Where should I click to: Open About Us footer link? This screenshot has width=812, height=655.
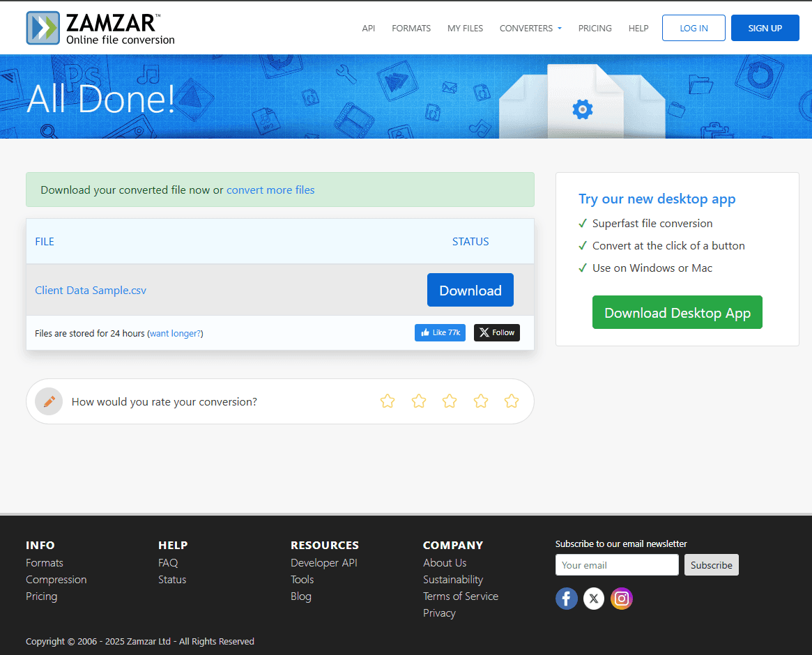[x=445, y=563]
